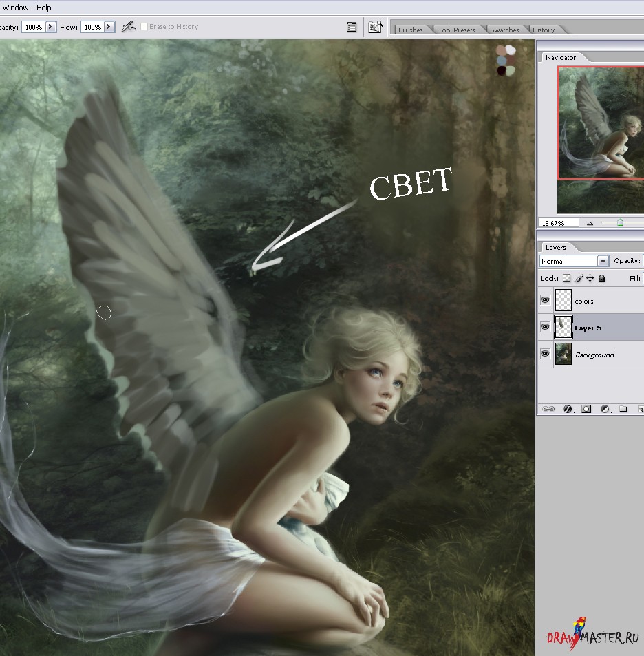
Task: Open the layer blending mode dropdown
Action: [574, 261]
